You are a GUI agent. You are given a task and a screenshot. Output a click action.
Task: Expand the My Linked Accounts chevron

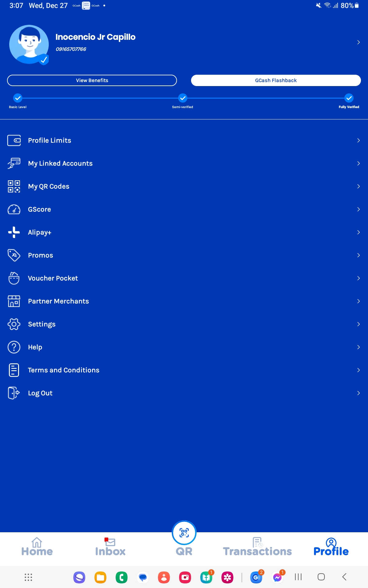[358, 164]
